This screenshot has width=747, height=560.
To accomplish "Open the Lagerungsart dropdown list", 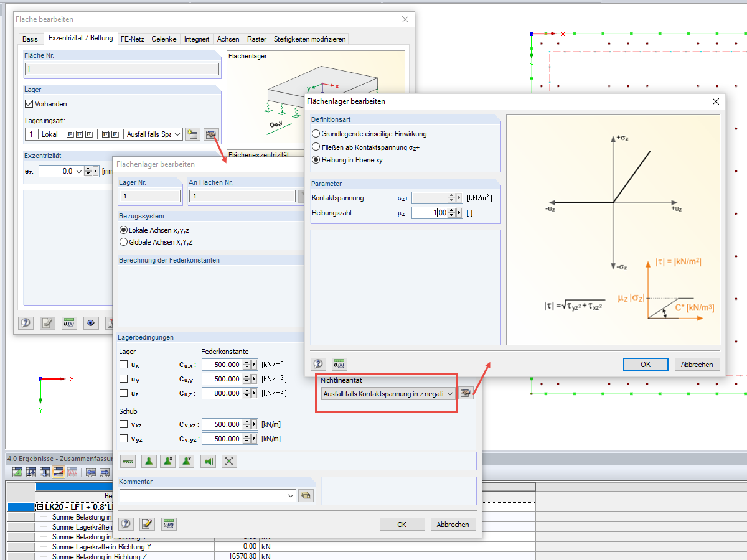I will 177,134.
